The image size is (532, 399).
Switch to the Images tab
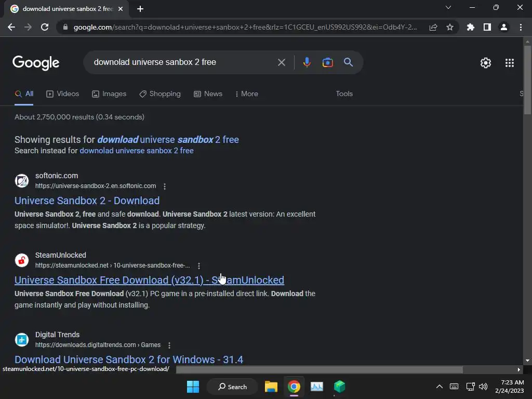tap(109, 94)
